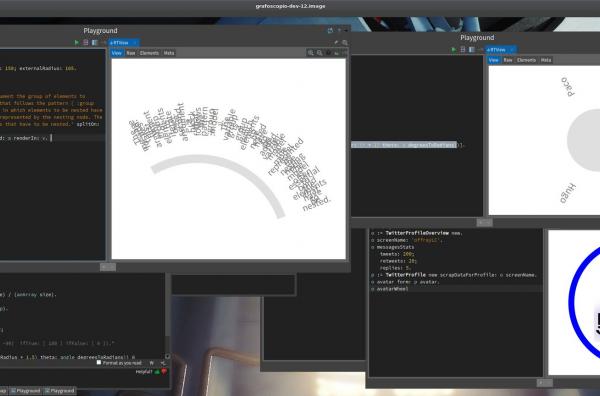
Task: Open Meta tab in left Playground inspector
Action: (169, 53)
